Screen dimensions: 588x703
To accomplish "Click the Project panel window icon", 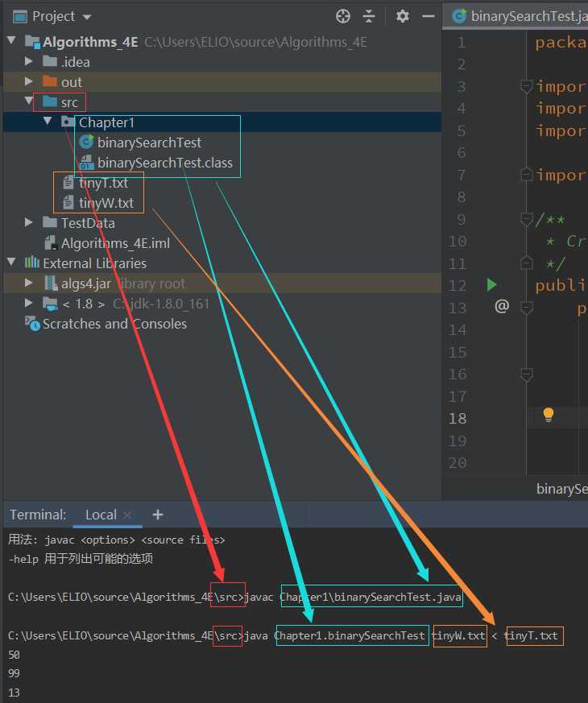I will [x=20, y=17].
